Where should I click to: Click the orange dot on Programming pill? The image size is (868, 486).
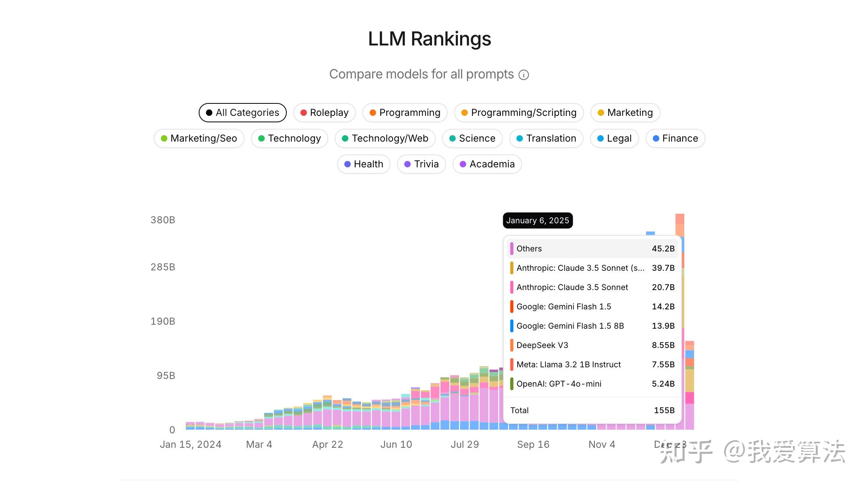tap(373, 113)
